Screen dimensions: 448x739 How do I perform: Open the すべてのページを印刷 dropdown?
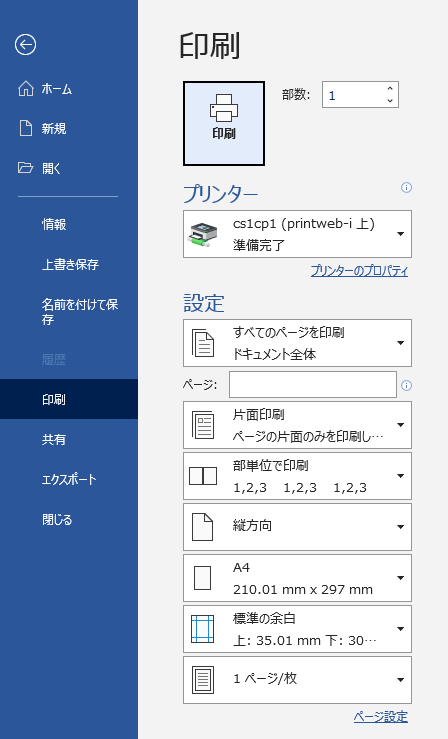point(297,343)
